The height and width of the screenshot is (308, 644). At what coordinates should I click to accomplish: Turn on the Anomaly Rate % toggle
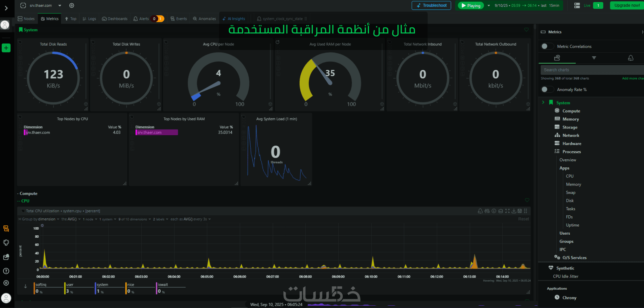tap(547, 89)
